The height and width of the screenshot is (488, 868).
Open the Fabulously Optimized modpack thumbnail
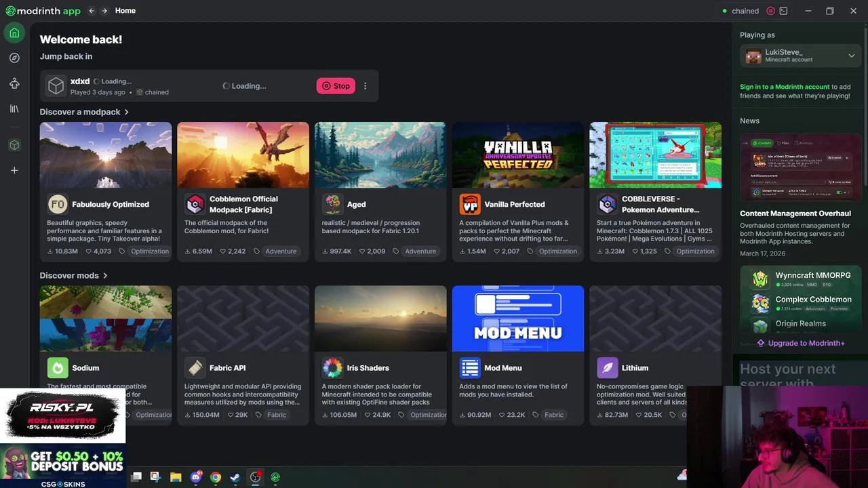click(106, 155)
